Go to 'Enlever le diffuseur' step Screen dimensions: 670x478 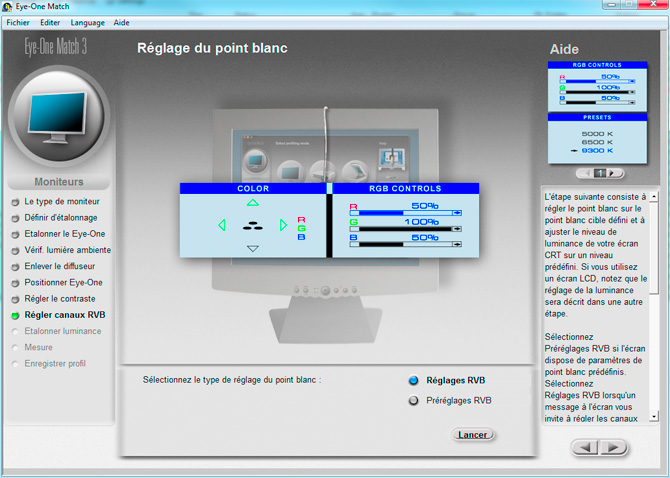pyautogui.click(x=59, y=266)
